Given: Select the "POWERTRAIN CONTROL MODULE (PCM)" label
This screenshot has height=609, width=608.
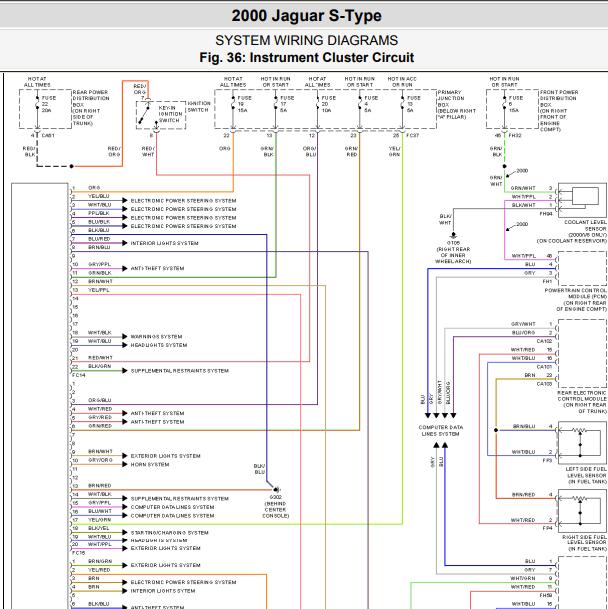Looking at the screenshot, I should pyautogui.click(x=576, y=293).
